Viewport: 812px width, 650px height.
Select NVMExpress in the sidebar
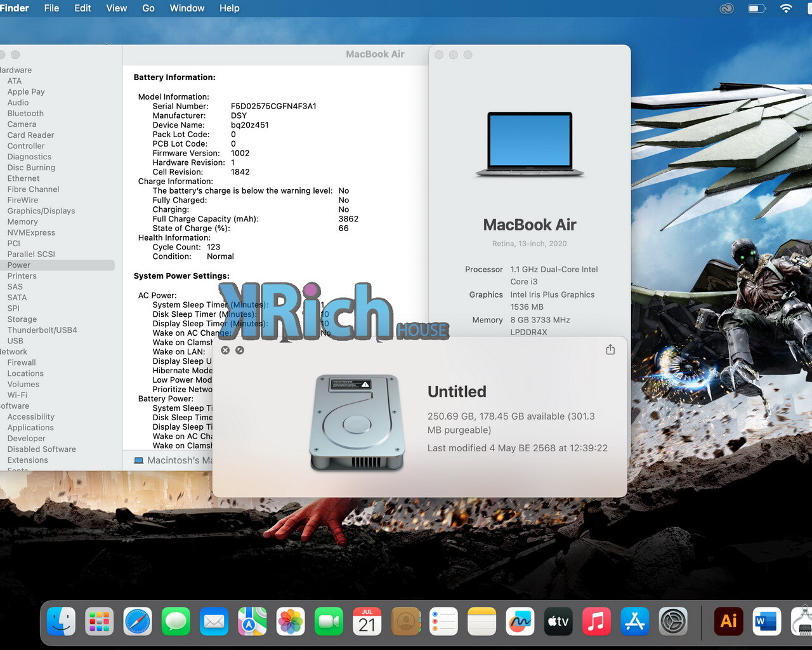point(31,232)
